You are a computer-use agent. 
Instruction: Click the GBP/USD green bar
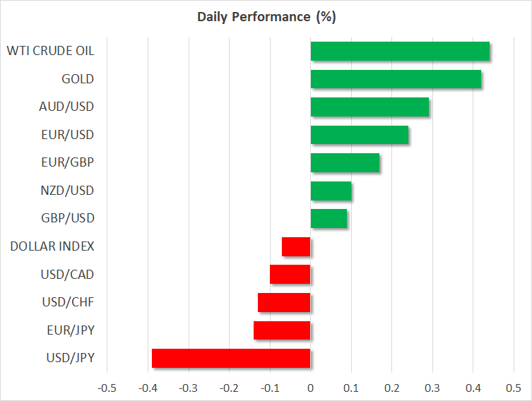coord(329,218)
